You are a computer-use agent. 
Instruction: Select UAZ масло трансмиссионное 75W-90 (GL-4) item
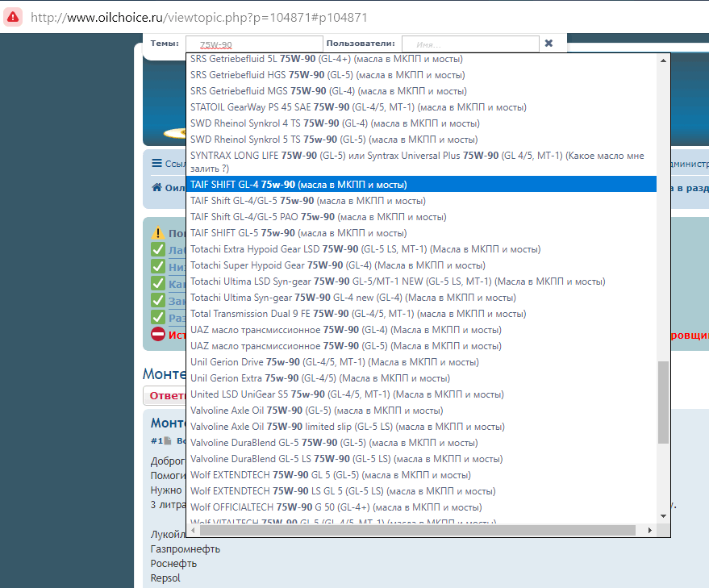tap(421, 330)
